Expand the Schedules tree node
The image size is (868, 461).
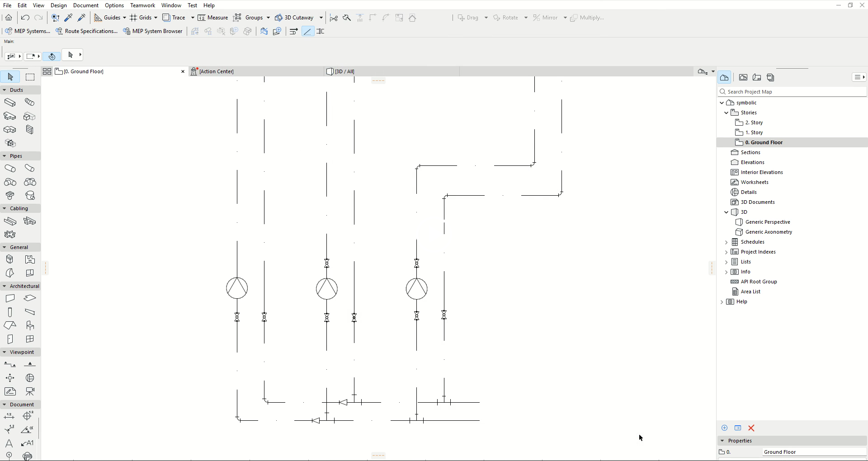tap(726, 242)
